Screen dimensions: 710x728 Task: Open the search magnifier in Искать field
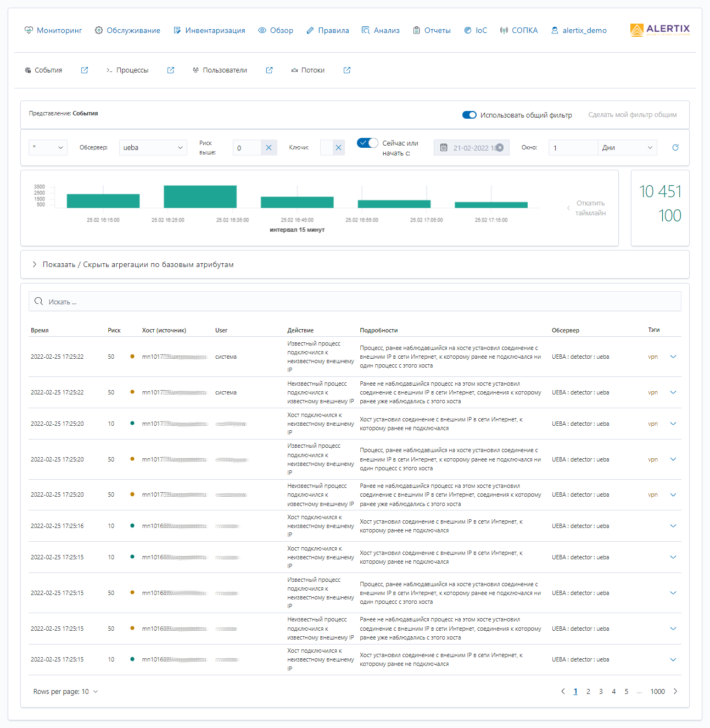[x=38, y=301]
